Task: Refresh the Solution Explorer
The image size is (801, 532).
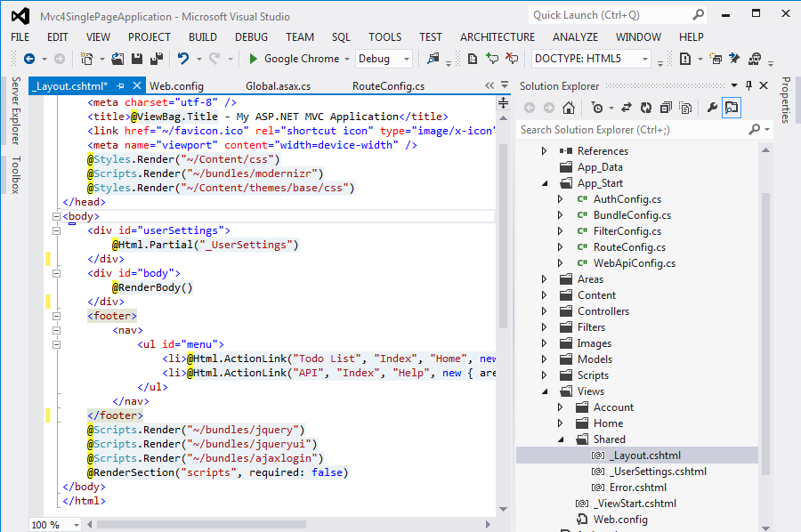Action: 646,108
